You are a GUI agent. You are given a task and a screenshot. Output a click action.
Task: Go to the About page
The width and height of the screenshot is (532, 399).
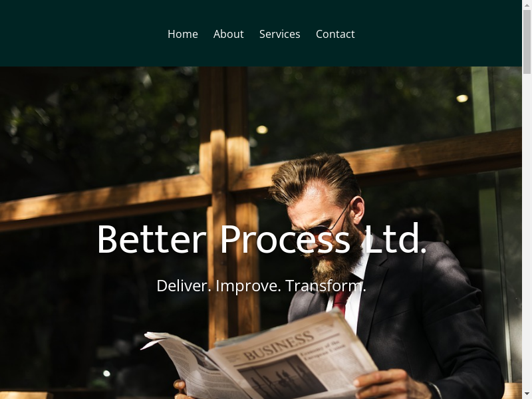pyautogui.click(x=228, y=35)
